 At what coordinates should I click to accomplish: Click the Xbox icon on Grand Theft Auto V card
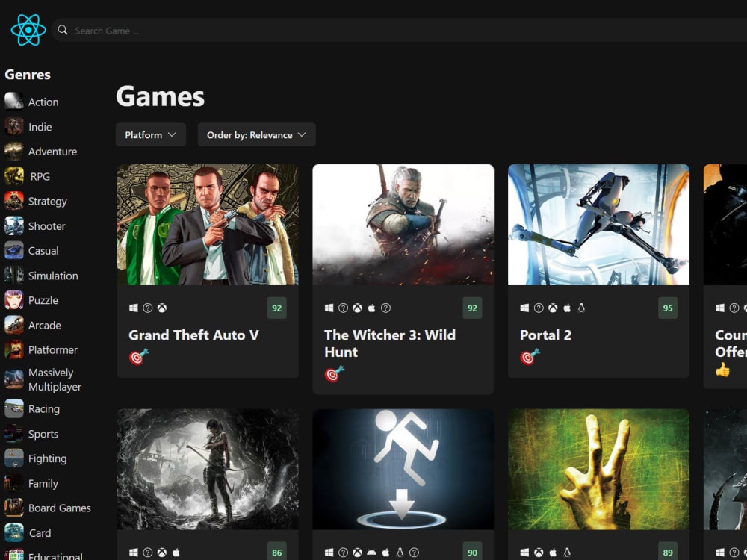click(x=162, y=308)
